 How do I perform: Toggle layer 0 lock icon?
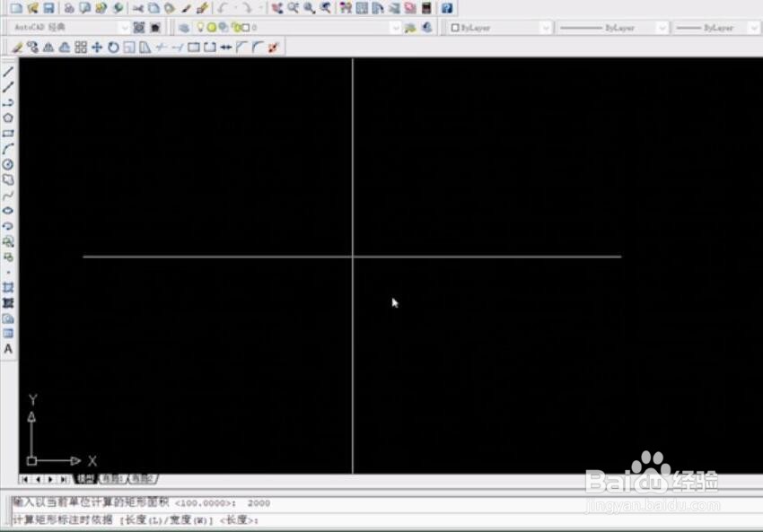click(x=235, y=28)
